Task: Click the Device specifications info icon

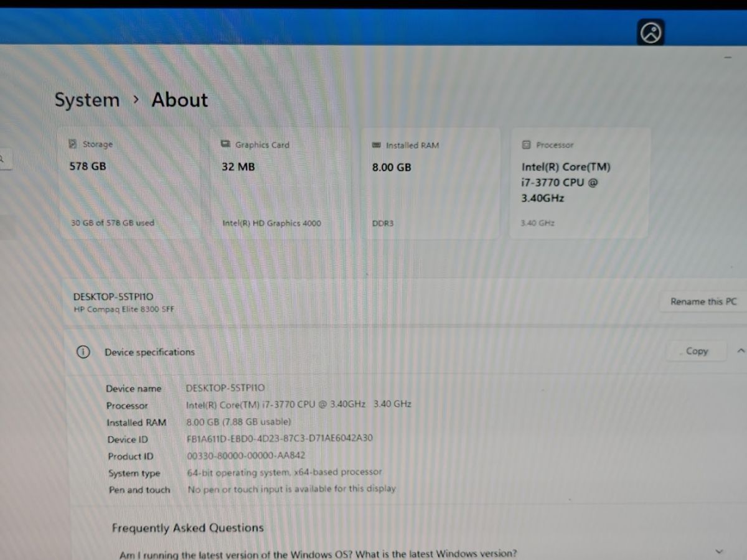Action: pos(83,352)
